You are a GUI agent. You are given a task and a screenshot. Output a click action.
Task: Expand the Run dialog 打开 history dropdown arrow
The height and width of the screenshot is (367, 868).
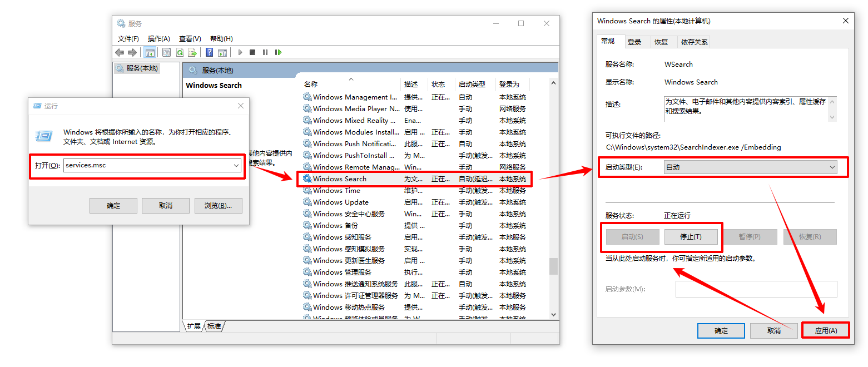pyautogui.click(x=236, y=165)
